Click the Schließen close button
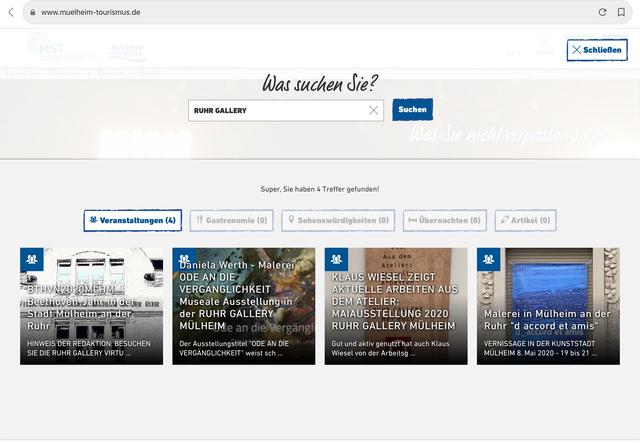The image size is (640, 443). click(x=597, y=50)
